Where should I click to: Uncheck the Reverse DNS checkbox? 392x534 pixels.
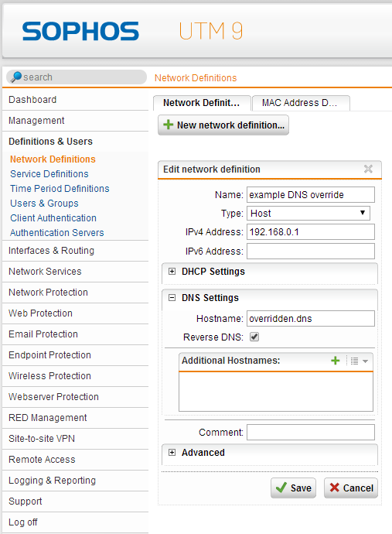coord(254,337)
